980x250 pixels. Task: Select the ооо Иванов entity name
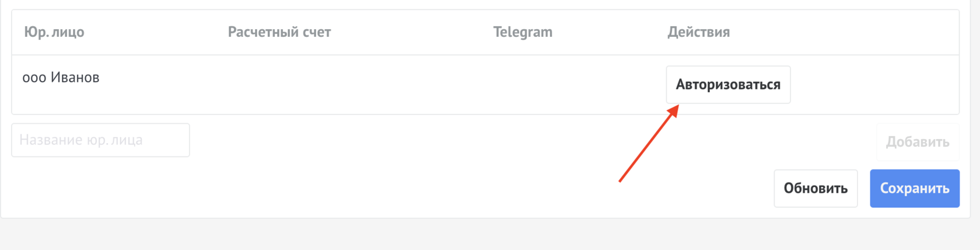(x=61, y=78)
